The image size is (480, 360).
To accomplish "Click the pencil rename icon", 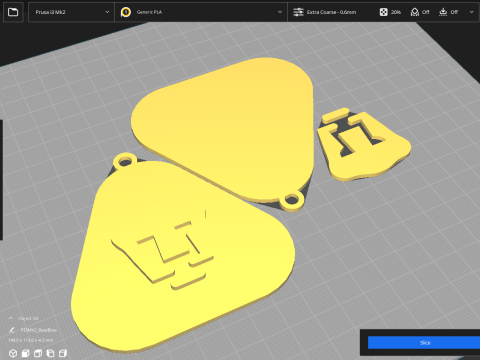I will coord(12,330).
